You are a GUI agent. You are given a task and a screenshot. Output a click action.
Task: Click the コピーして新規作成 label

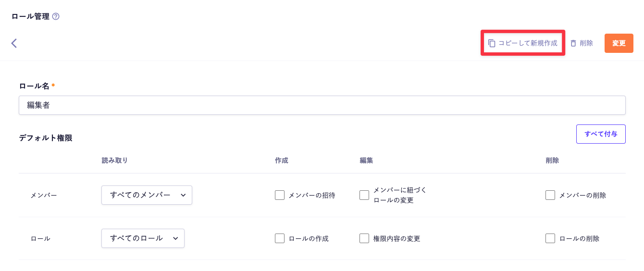528,43
